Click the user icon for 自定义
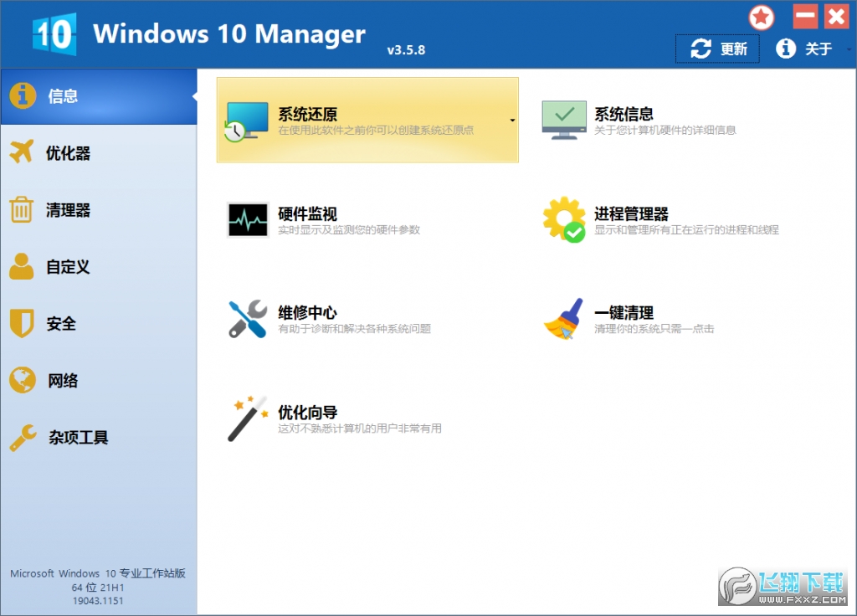857x616 pixels. pos(21,267)
